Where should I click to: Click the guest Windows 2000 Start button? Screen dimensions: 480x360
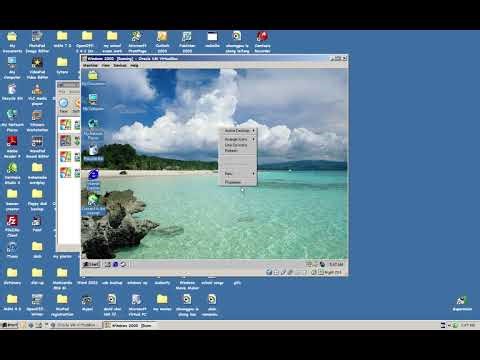(x=91, y=264)
